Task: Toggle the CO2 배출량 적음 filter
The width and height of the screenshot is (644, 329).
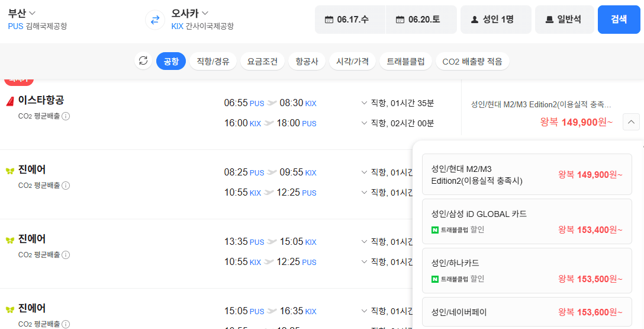Action: point(472,61)
